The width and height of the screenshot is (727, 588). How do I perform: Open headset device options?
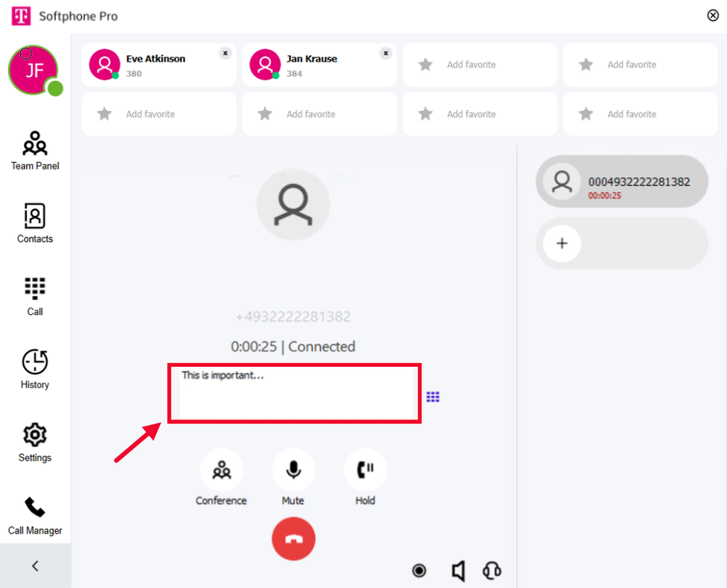pos(492,570)
